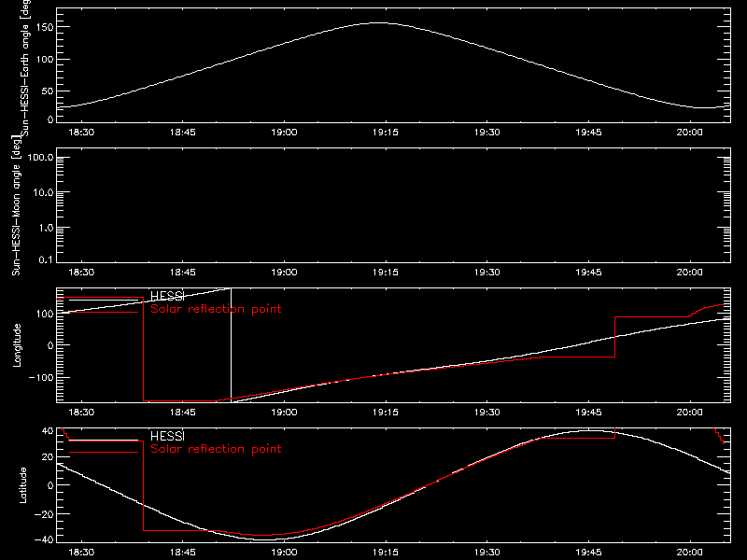The height and width of the screenshot is (560, 747).
Task: Click the '-40' tick on the Latitude axis
Action: [45, 540]
